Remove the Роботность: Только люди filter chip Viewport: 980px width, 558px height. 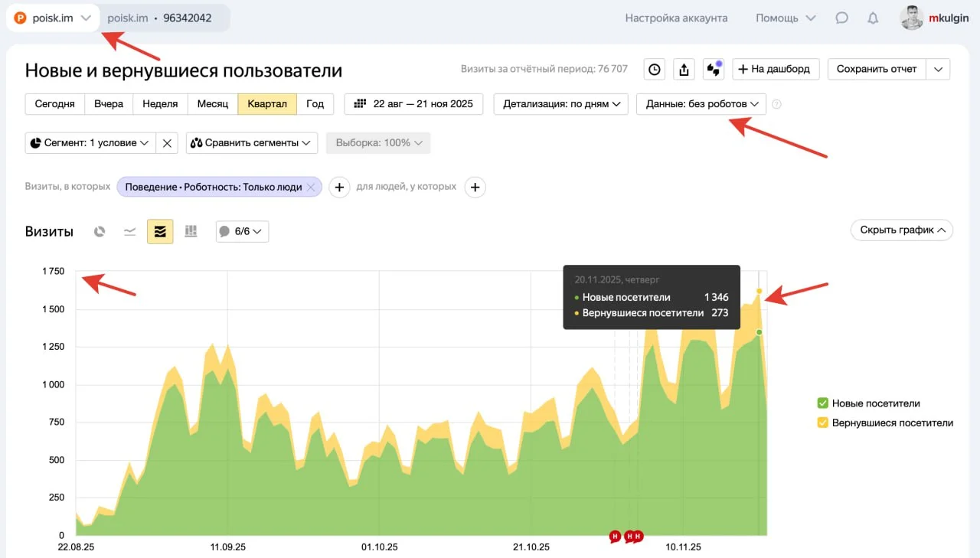tap(311, 187)
